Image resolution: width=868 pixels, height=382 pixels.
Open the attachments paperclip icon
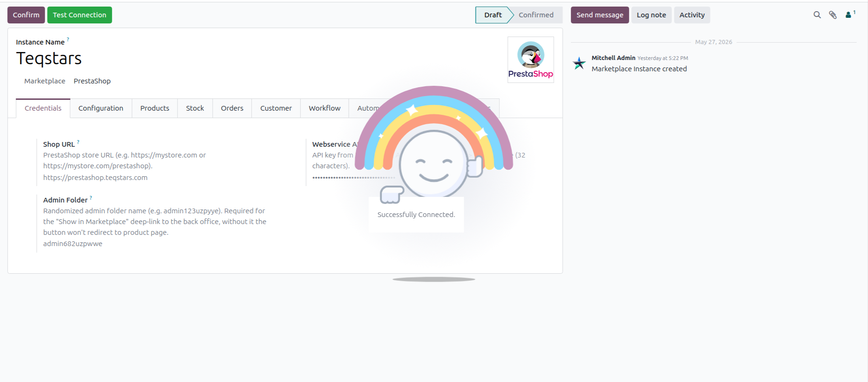tap(833, 15)
